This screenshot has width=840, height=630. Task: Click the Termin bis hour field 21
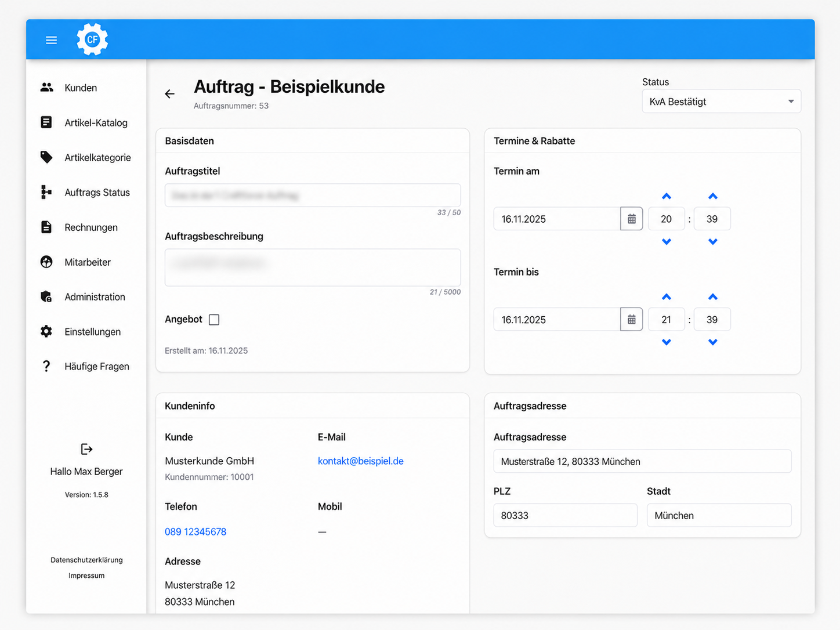point(666,320)
